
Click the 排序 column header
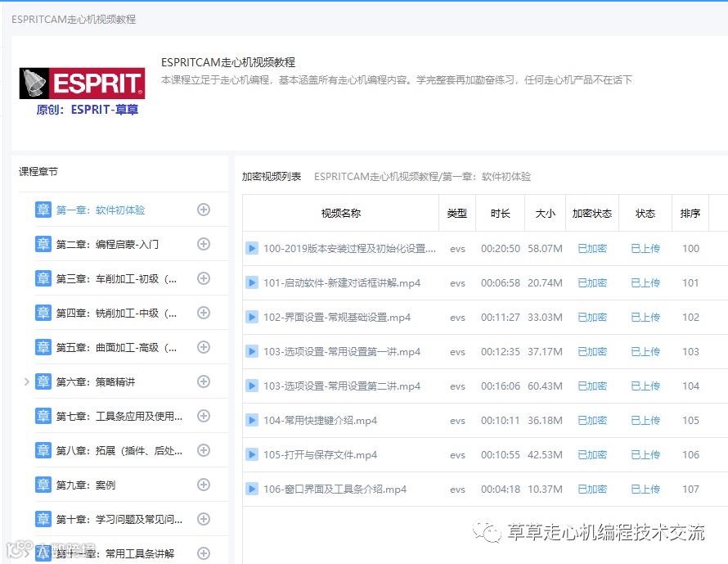point(690,214)
